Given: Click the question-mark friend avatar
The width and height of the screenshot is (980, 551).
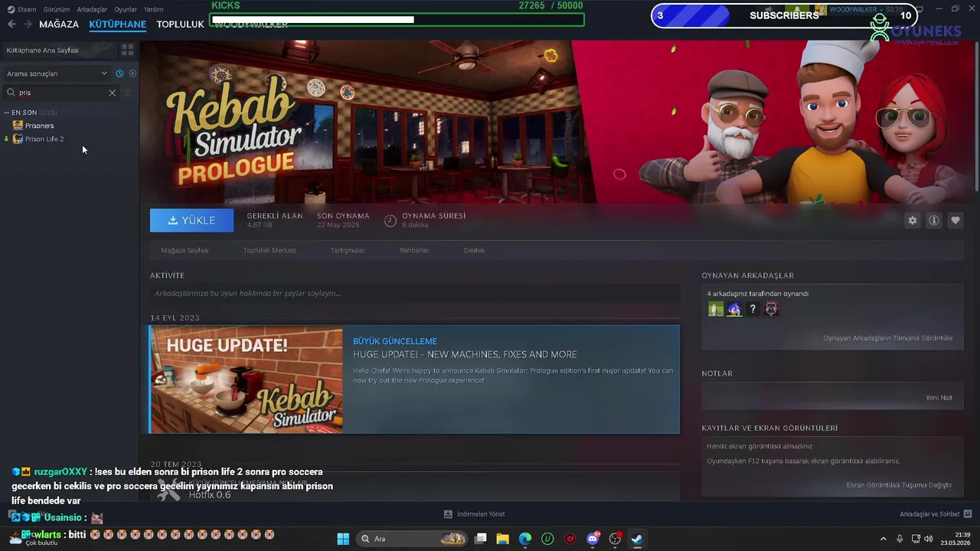Looking at the screenshot, I should [x=753, y=309].
